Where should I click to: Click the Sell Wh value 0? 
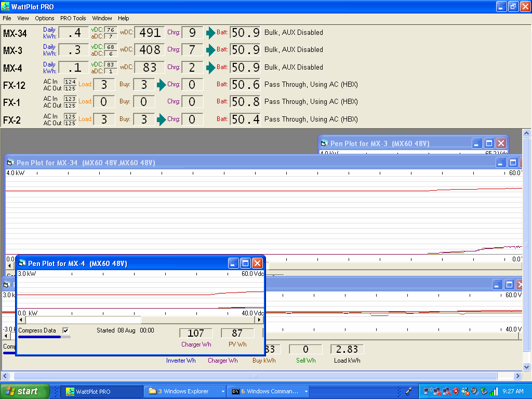(x=305, y=349)
